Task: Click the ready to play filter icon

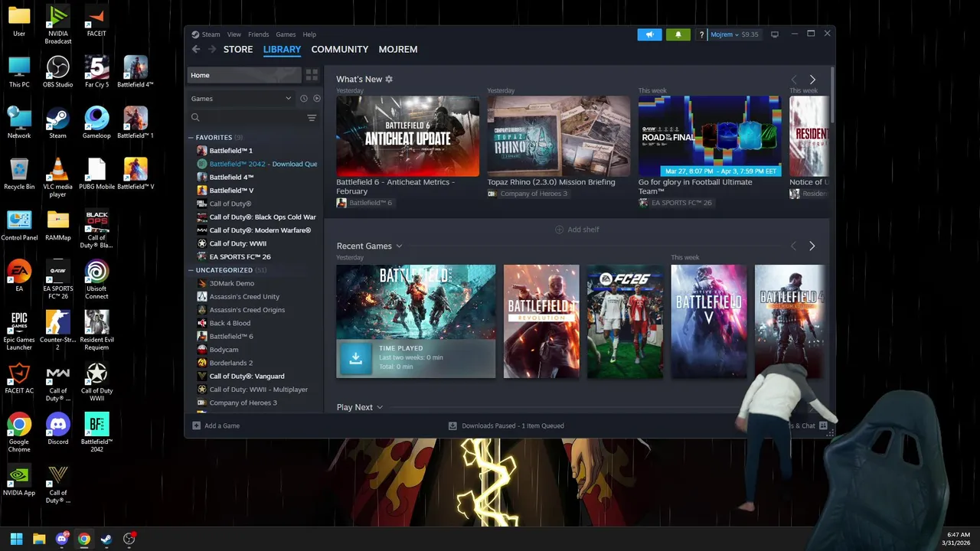Action: click(x=317, y=99)
